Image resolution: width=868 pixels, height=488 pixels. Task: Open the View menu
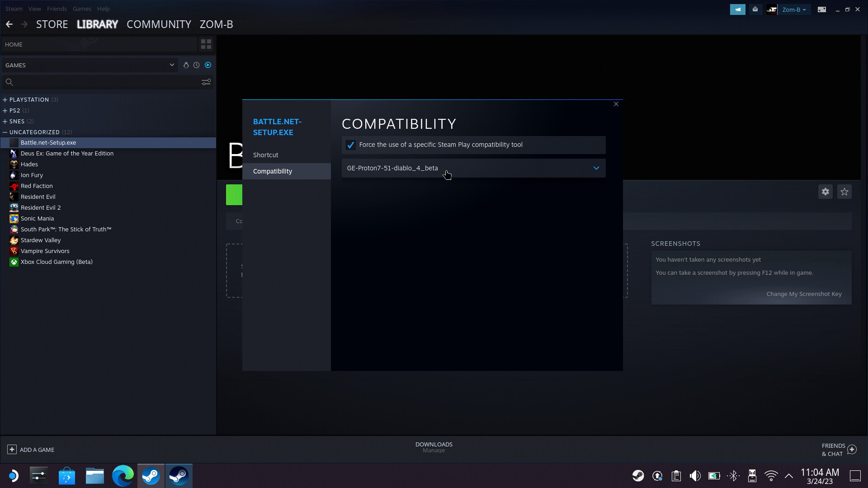click(34, 9)
